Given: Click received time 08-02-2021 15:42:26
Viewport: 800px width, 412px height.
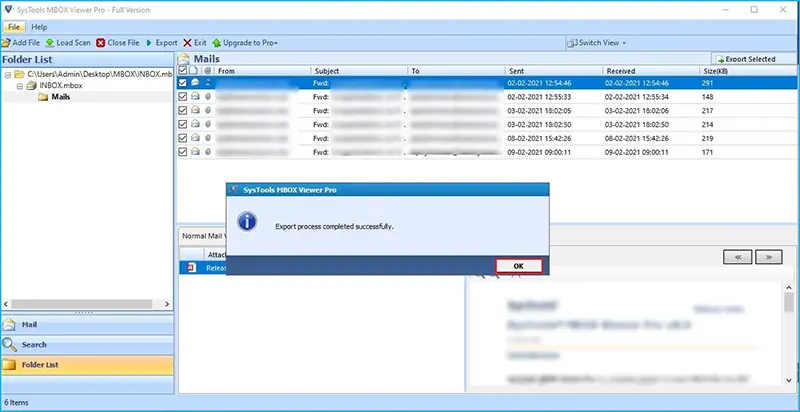Looking at the screenshot, I should 637,138.
